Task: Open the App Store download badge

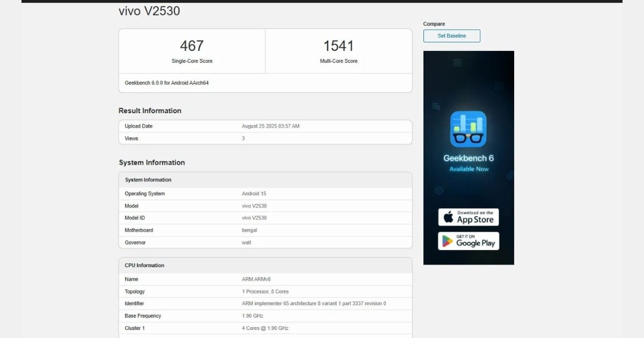Action: [x=469, y=217]
